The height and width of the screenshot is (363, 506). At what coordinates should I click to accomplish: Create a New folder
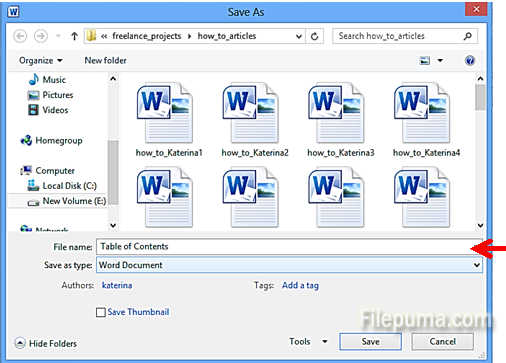click(105, 60)
